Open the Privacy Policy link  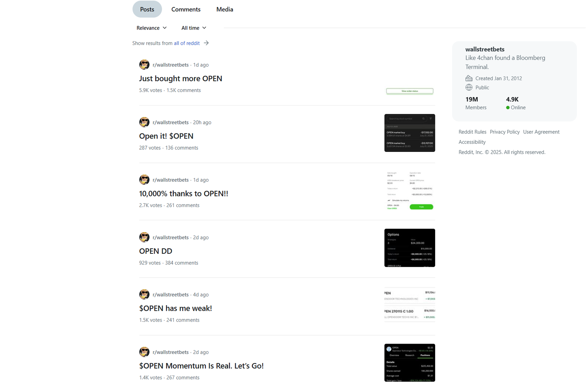[505, 132]
